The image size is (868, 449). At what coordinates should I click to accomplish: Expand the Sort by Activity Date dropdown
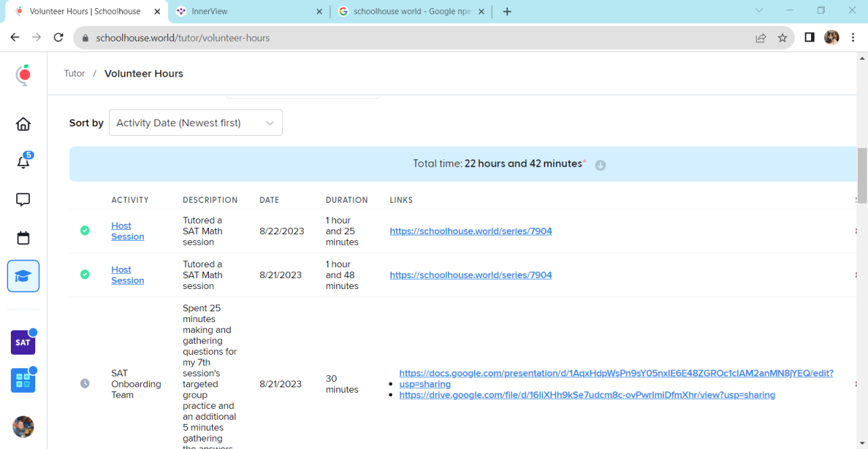(x=196, y=123)
